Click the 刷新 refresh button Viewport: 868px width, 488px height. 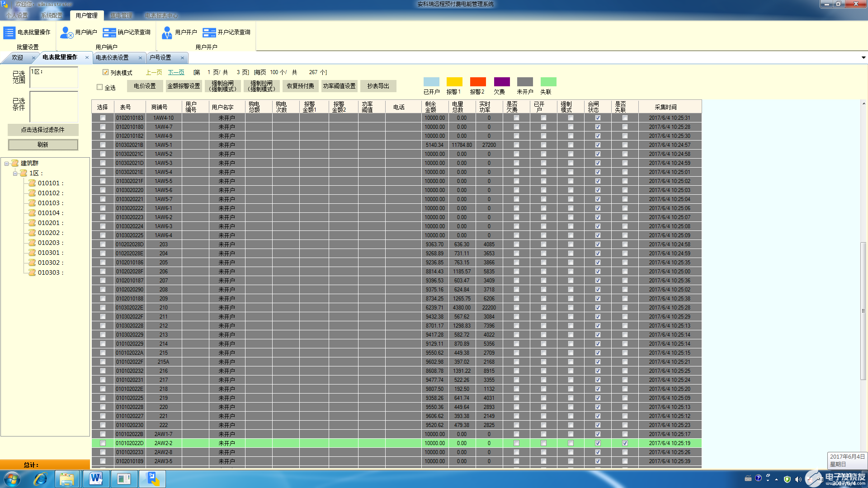click(x=43, y=145)
